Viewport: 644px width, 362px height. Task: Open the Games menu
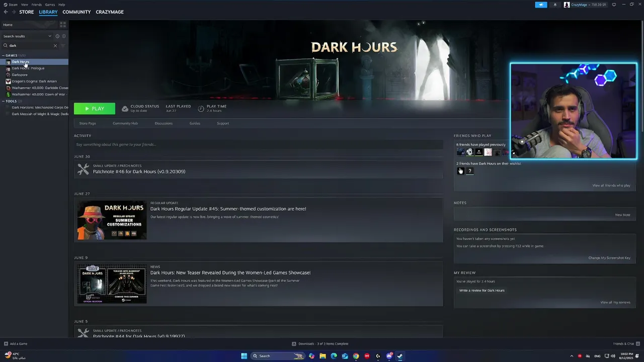point(50,5)
